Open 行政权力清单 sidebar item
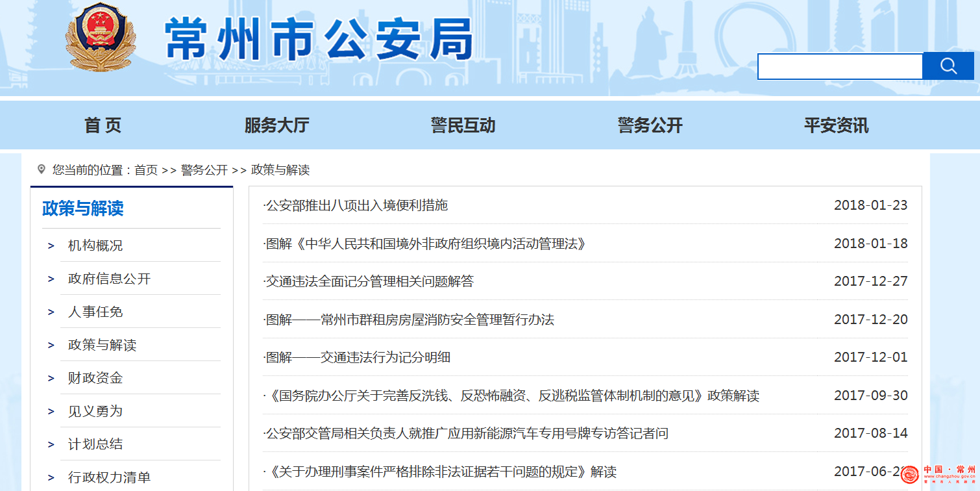 [x=109, y=477]
